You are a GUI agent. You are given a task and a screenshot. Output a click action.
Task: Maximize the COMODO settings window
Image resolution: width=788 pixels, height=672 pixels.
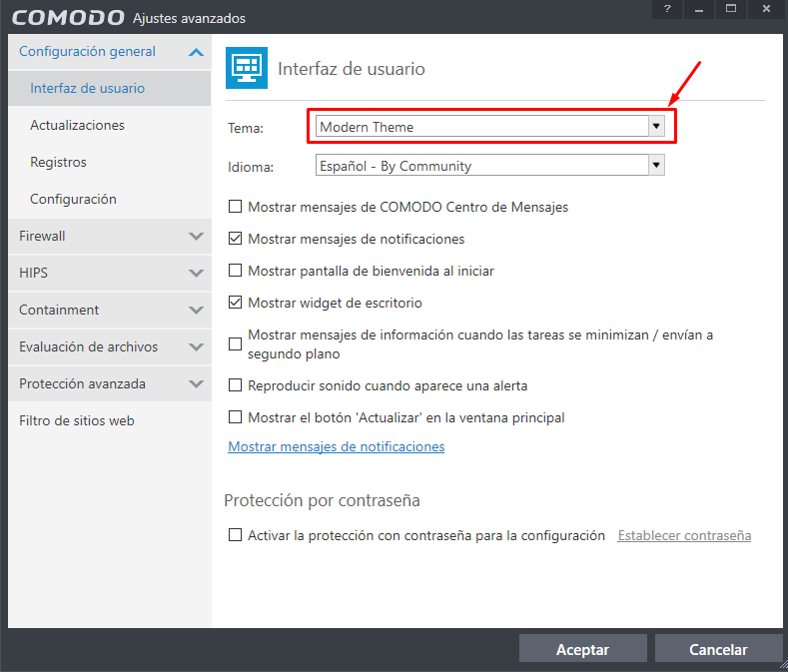731,9
